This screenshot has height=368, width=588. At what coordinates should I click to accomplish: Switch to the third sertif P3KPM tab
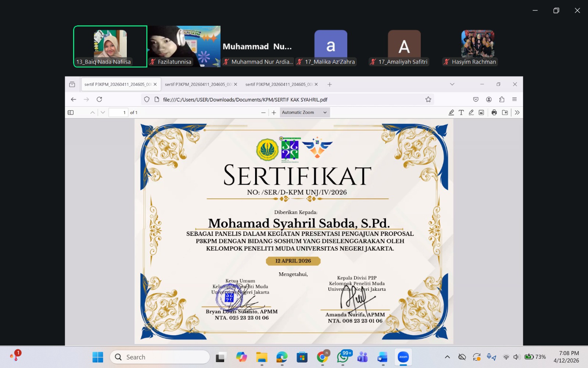(279, 84)
